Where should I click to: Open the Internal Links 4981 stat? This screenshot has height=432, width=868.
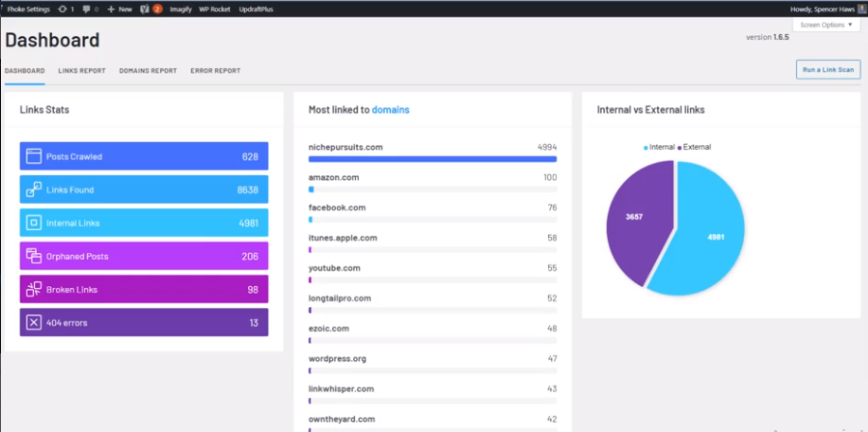144,223
